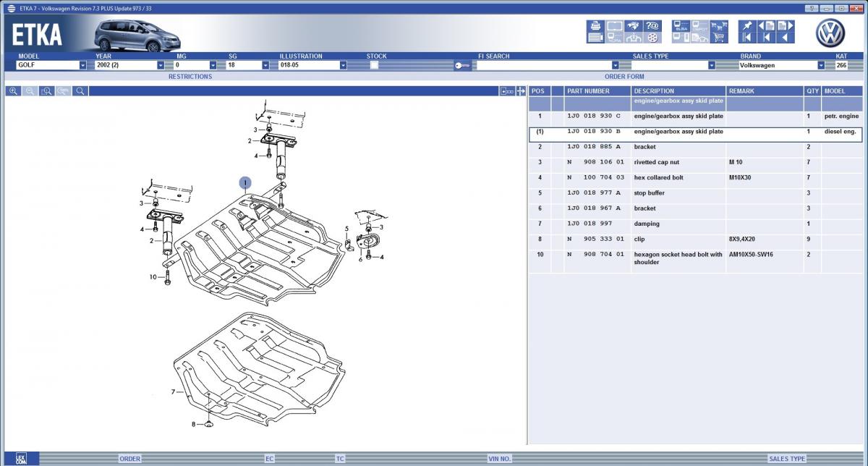
Task: Open the ELSA workshop info icon
Action: 681,26
